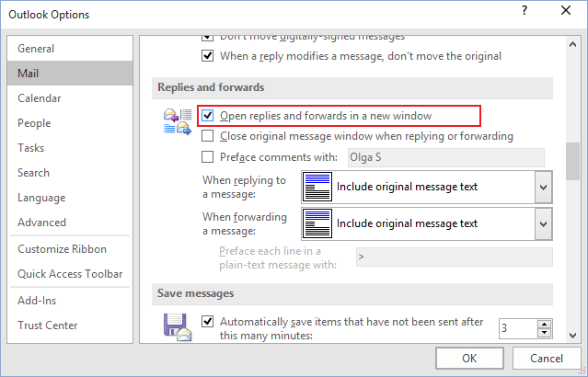Close the Outlook Options dialog

coord(566,10)
